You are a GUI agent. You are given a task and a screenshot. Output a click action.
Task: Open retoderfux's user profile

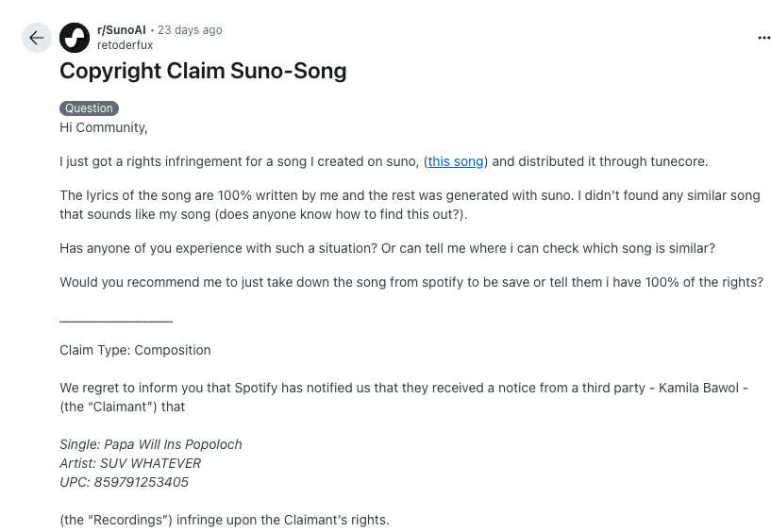click(125, 45)
